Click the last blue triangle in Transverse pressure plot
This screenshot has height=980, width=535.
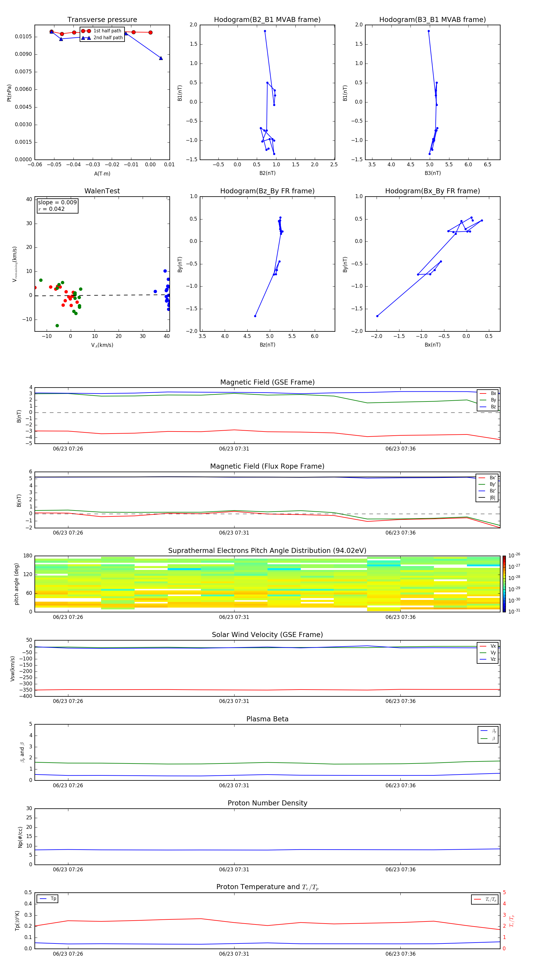161,58
